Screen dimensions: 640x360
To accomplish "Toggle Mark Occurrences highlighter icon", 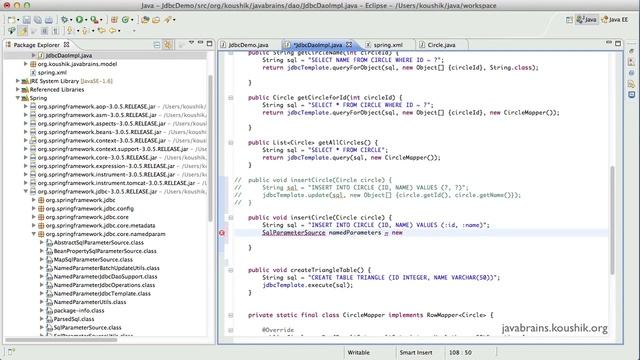I will click(23, 31).
